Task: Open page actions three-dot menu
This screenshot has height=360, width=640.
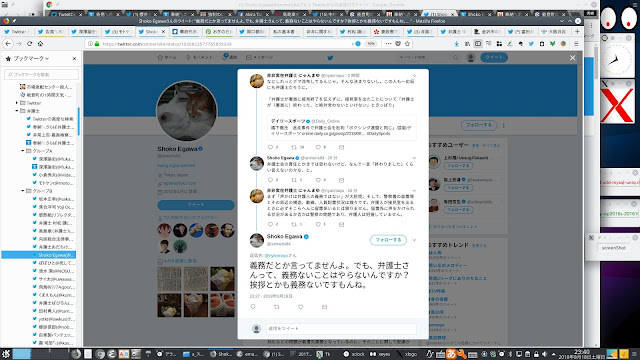Action: pyautogui.click(x=388, y=44)
